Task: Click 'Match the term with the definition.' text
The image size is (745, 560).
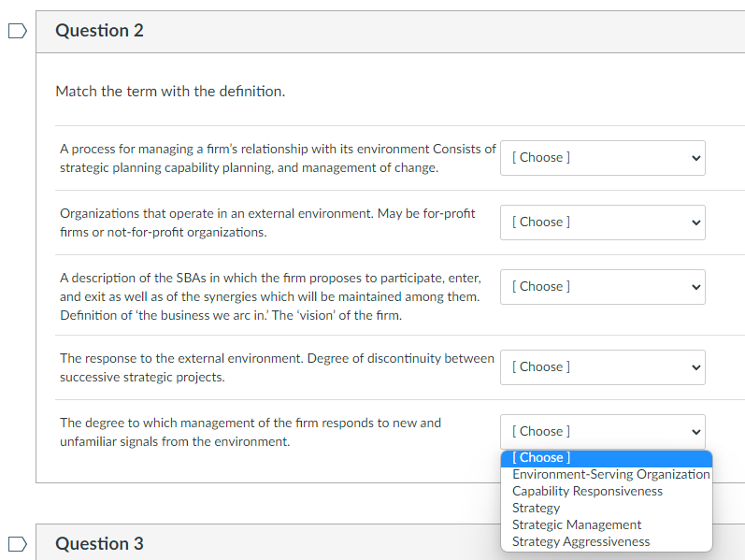Action: (x=170, y=92)
